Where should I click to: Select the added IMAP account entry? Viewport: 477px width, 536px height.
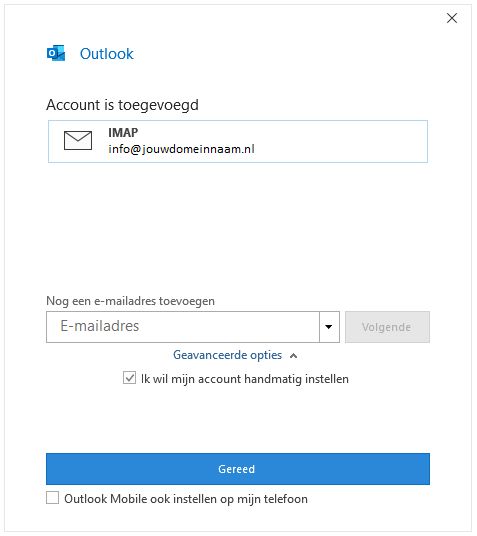click(x=238, y=141)
